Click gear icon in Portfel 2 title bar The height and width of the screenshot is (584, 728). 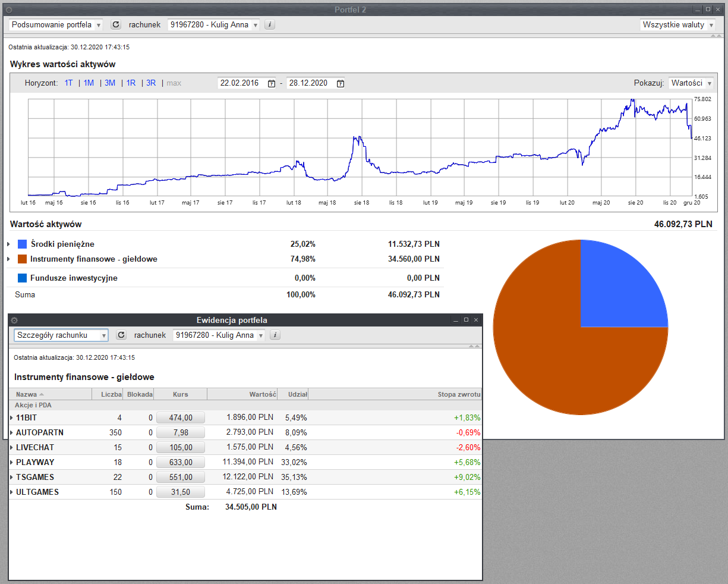[x=9, y=10]
